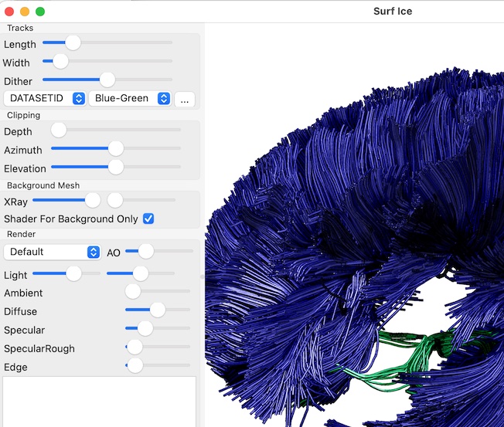Click the ellipsis button next to Blue-Green
This screenshot has height=427, width=504.
click(x=185, y=99)
